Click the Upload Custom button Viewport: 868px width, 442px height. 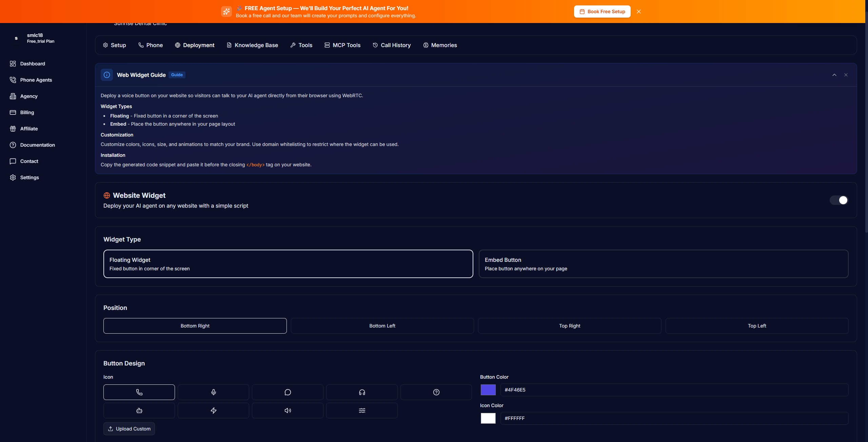pos(129,428)
